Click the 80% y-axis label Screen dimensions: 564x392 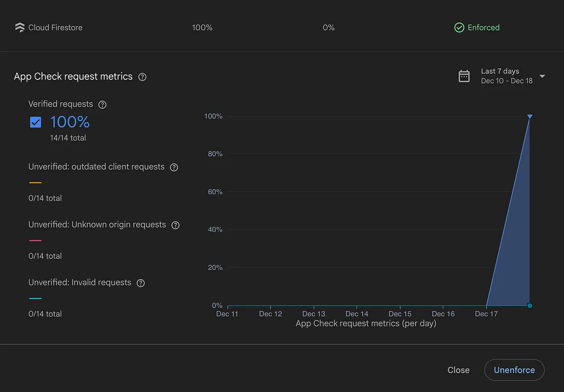pos(215,154)
